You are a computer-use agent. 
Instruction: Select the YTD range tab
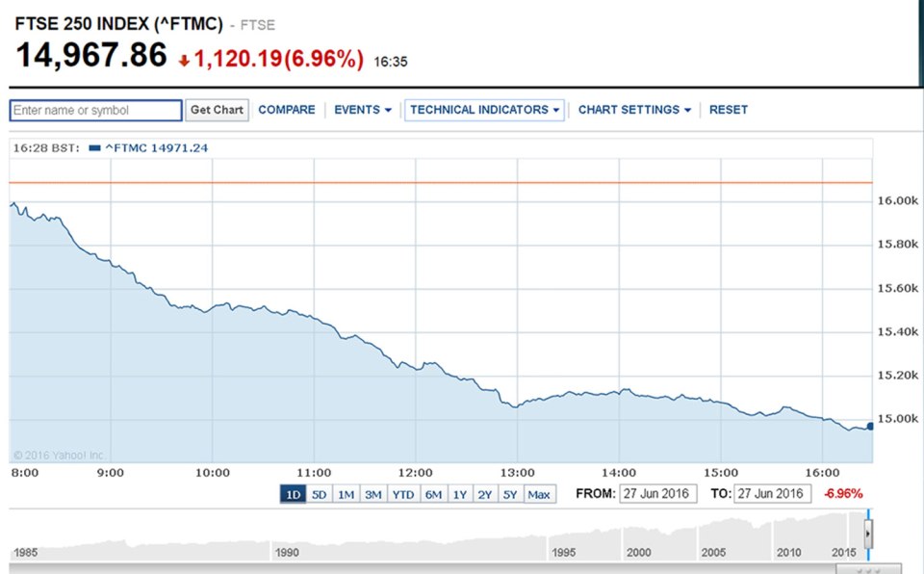(x=403, y=494)
